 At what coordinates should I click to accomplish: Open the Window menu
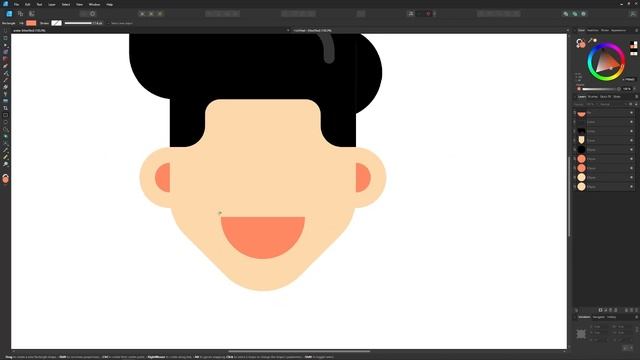pyautogui.click(x=94, y=4)
